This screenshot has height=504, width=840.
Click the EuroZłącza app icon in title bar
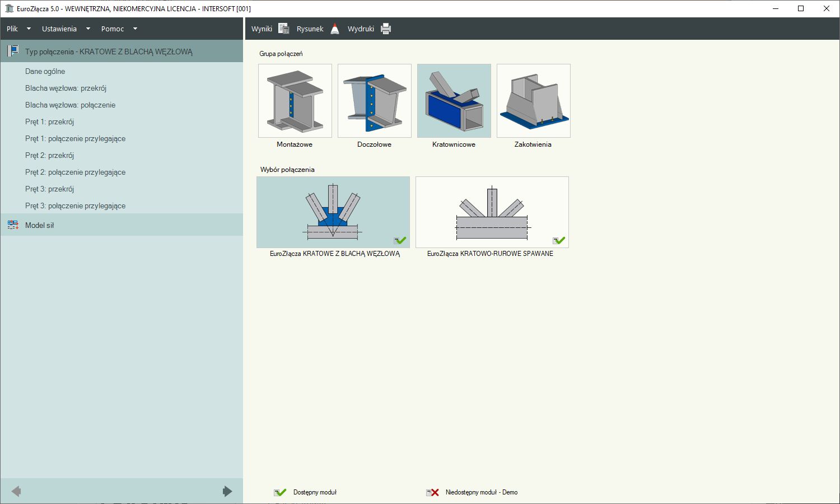tap(9, 8)
